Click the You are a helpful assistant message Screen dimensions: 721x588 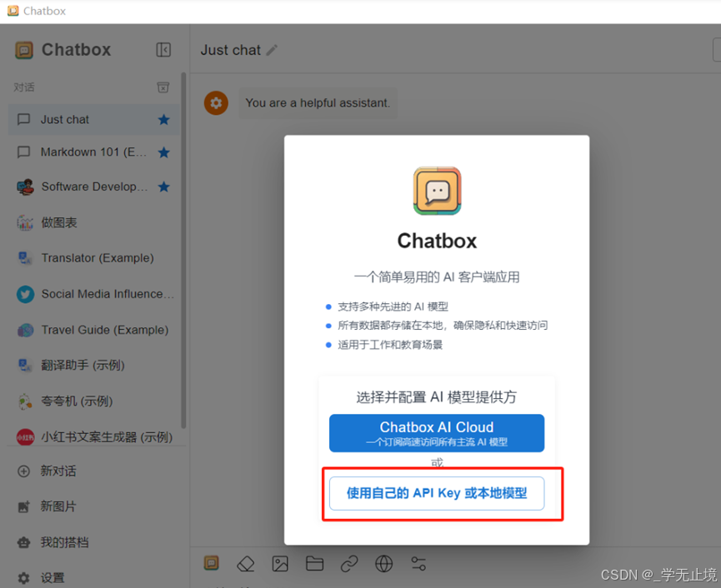[318, 103]
